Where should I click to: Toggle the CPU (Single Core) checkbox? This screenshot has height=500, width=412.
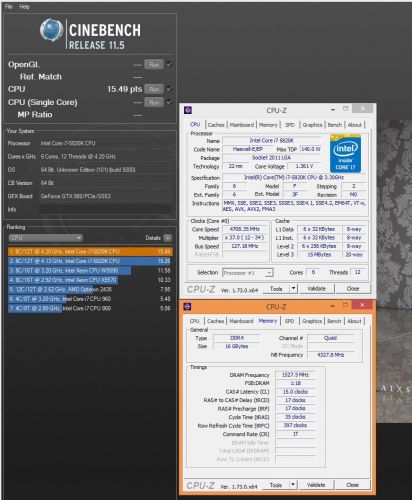[169, 101]
